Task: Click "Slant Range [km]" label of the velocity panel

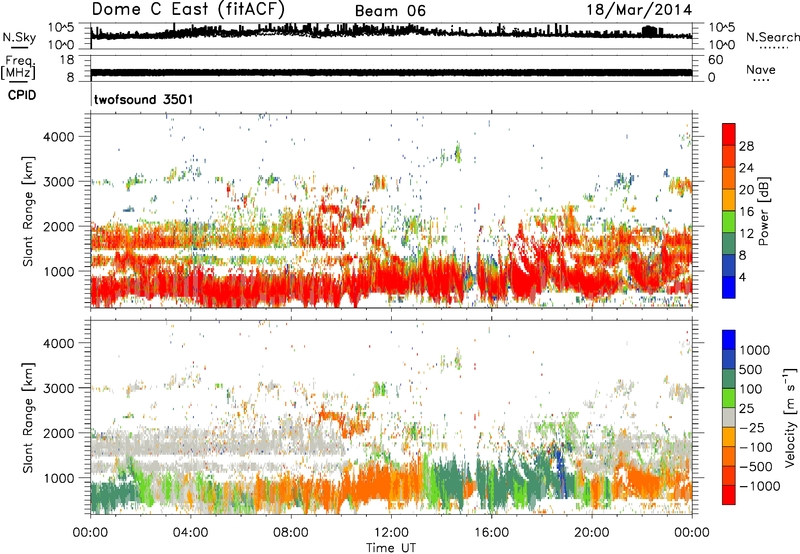Action: [x=28, y=418]
